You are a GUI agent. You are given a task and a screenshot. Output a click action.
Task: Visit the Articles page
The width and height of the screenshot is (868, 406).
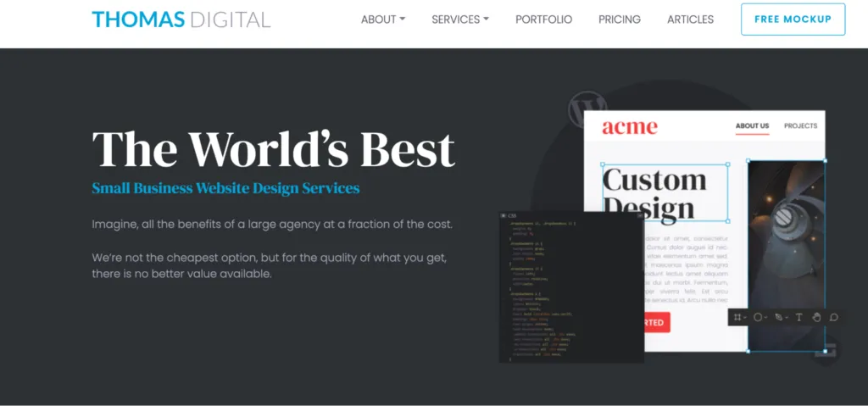[x=690, y=19]
